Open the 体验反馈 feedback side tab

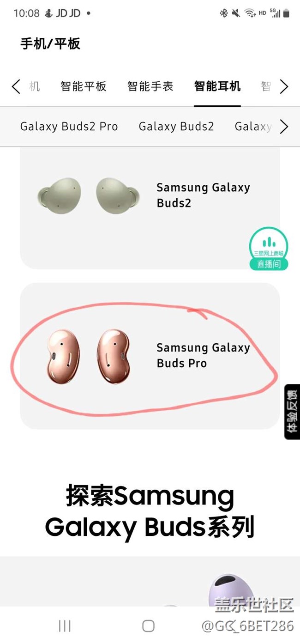[x=292, y=412]
